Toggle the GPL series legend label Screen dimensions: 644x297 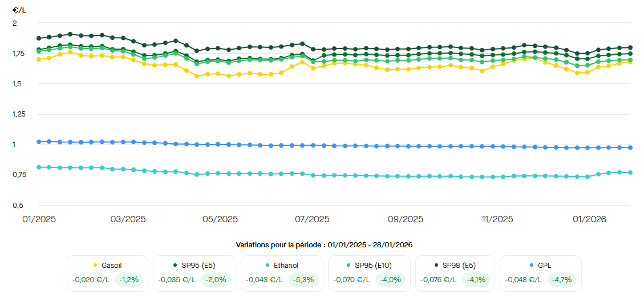point(544,265)
